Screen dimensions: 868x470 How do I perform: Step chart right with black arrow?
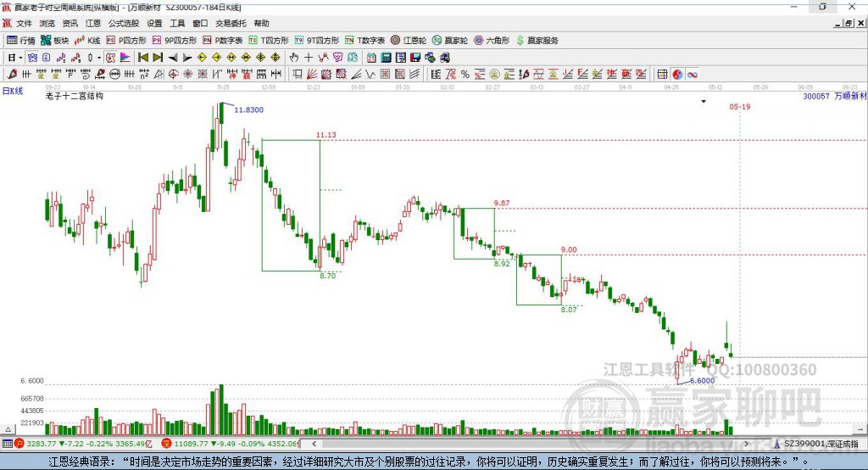(x=187, y=58)
